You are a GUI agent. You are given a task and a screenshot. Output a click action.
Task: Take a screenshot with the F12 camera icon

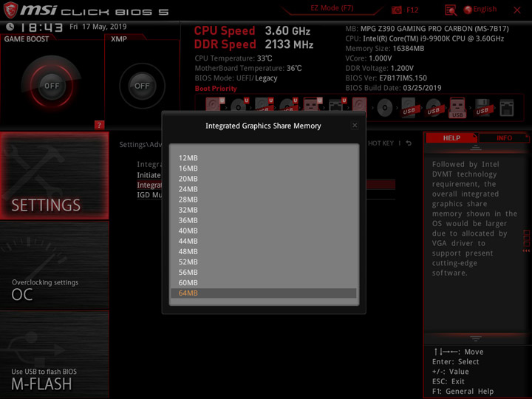pos(396,10)
